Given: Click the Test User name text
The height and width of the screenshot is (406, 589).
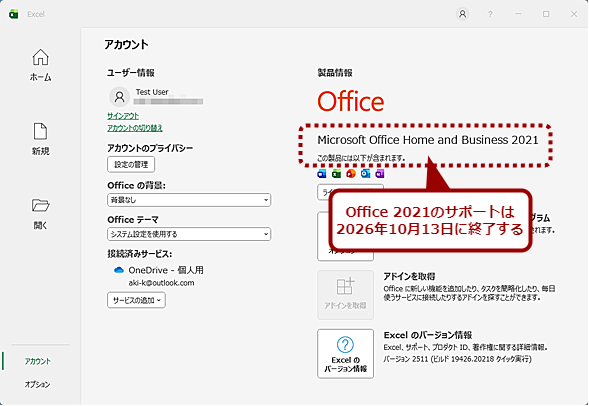Looking at the screenshot, I should 152,92.
